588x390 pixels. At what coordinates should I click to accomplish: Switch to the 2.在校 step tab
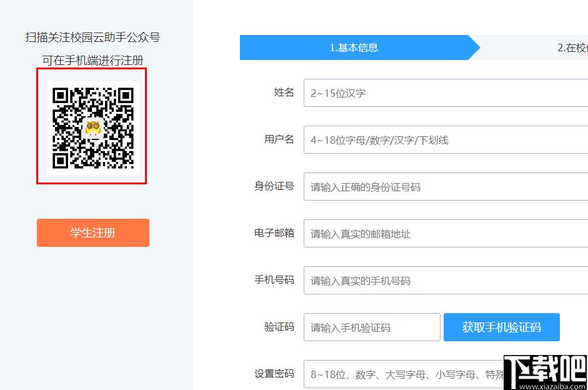click(x=572, y=47)
